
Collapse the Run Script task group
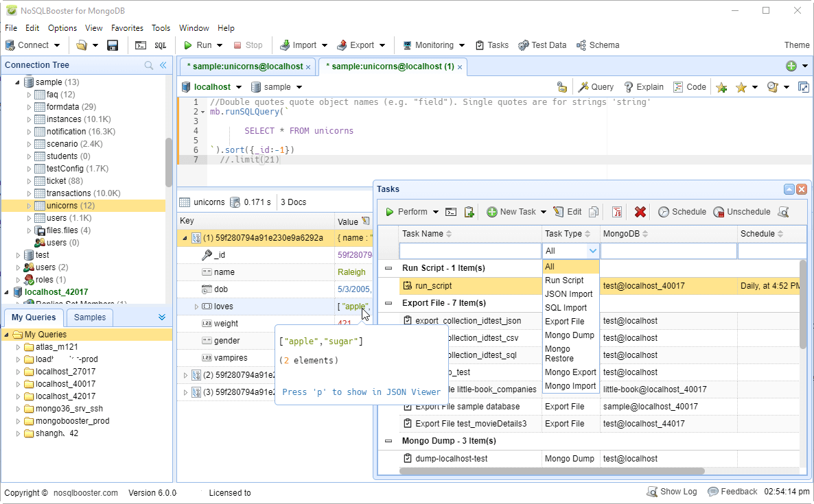coord(389,268)
